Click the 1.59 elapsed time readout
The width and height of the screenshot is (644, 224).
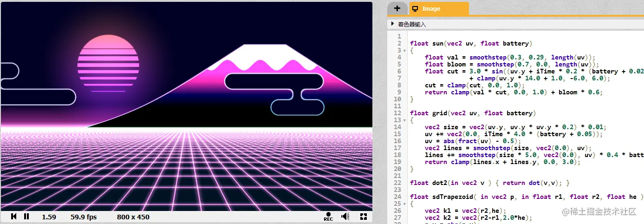[x=49, y=217]
